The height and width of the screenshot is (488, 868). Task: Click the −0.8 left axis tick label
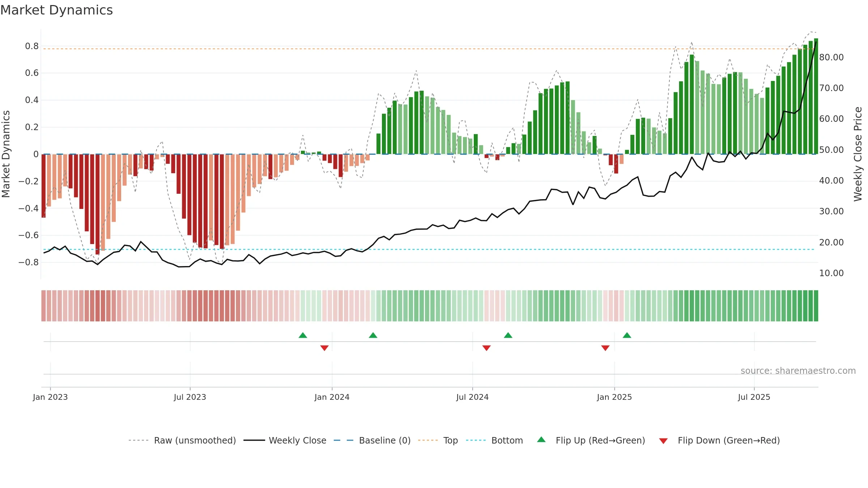(x=29, y=262)
